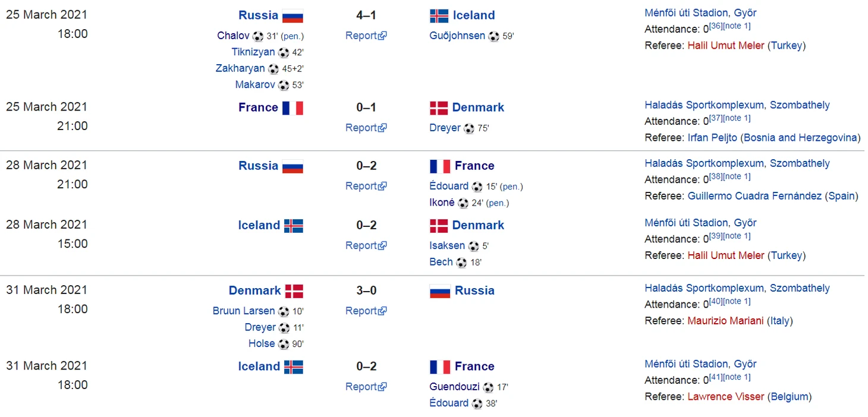Open the Maurizio Mariani referee link
Screen dimensions: 868x417
pos(725,320)
